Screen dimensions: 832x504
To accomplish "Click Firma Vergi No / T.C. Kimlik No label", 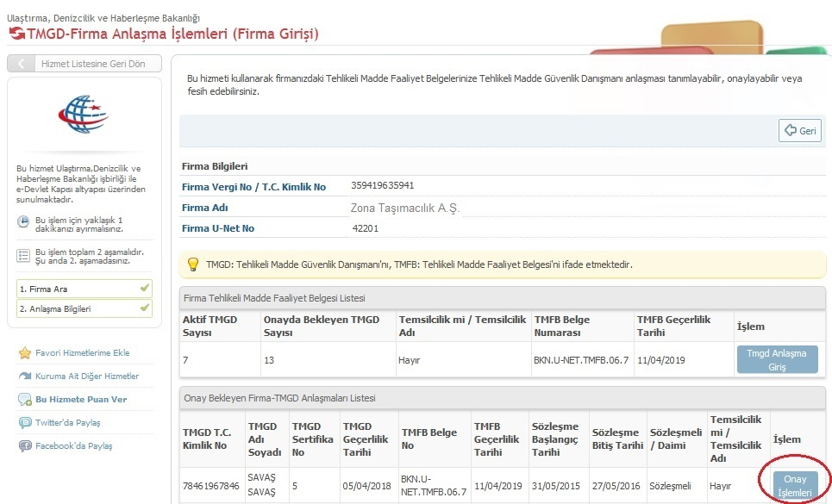I will (x=253, y=187).
